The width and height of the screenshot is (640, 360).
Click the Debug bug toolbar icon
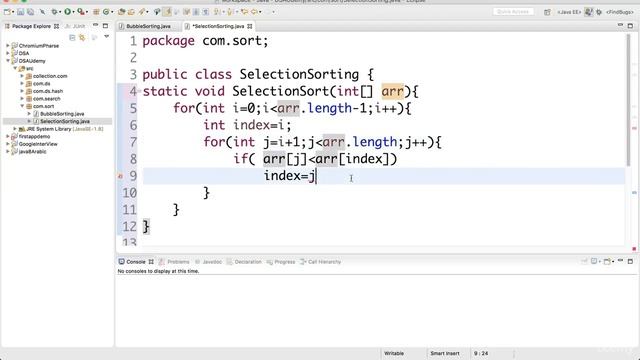coord(54,12)
